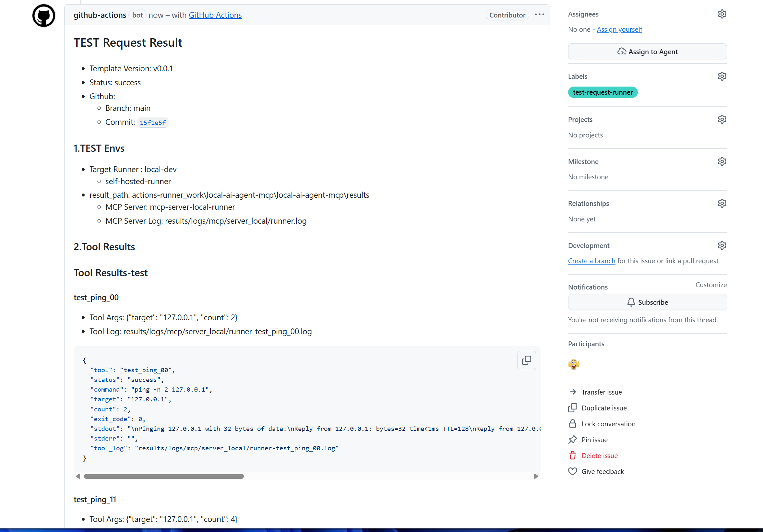Screen dimensions: 763x532
Task: Open the Milestone gear settings
Action: pos(721,162)
